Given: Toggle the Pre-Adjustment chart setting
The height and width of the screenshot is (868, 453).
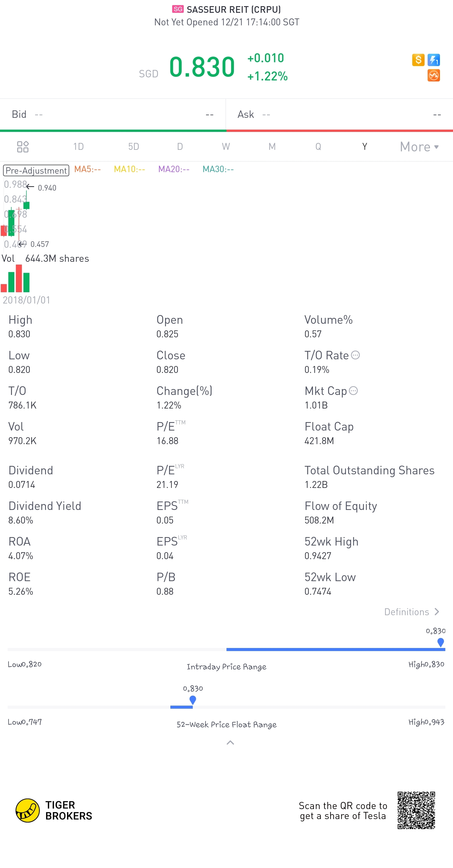Looking at the screenshot, I should 36,171.
